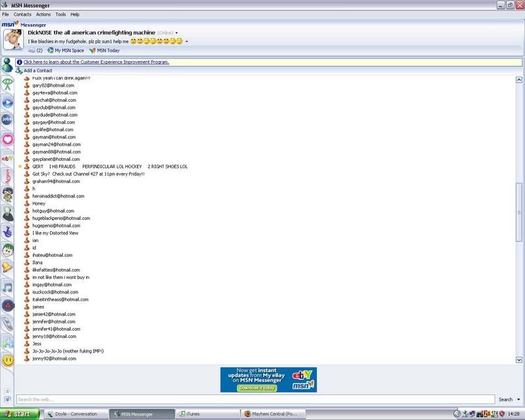Click the buddy icon beside Honey

point(27,203)
